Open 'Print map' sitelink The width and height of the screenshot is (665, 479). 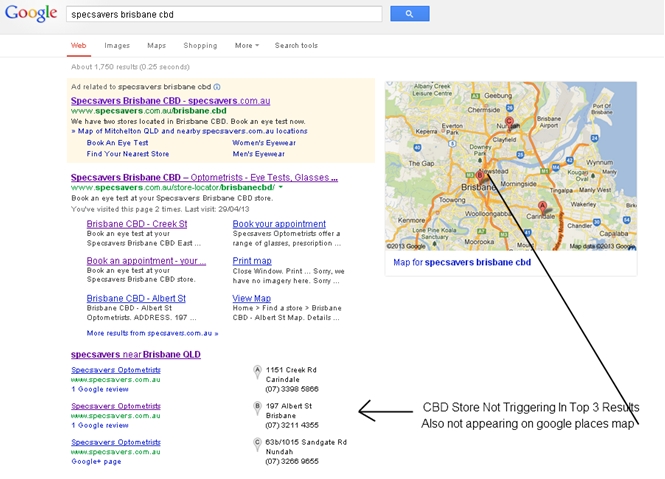pyautogui.click(x=252, y=261)
